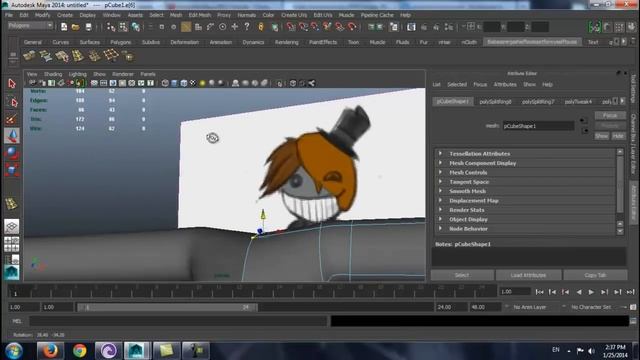Toggle the Tool Settings sidebar icon
Image resolution: width=640 pixels, height=360 pixels.
[x=620, y=27]
